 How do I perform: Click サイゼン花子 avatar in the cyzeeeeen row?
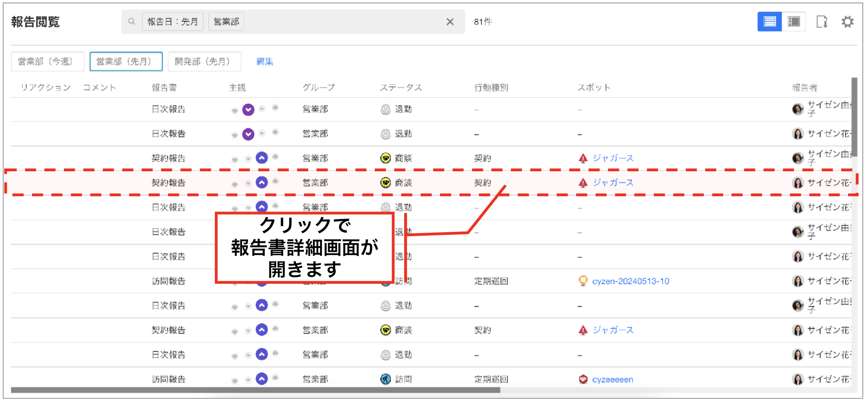tap(798, 379)
